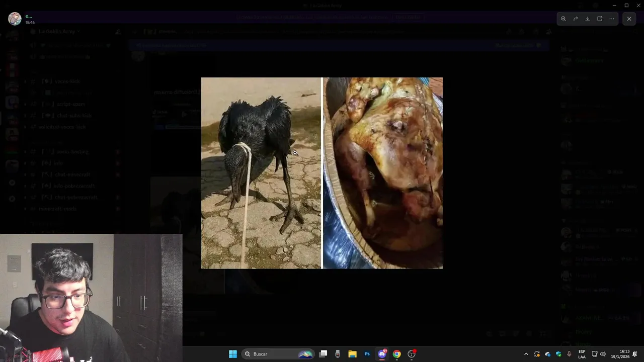Forward the image using the arrow icon
This screenshot has width=644, height=362.
coord(576,19)
